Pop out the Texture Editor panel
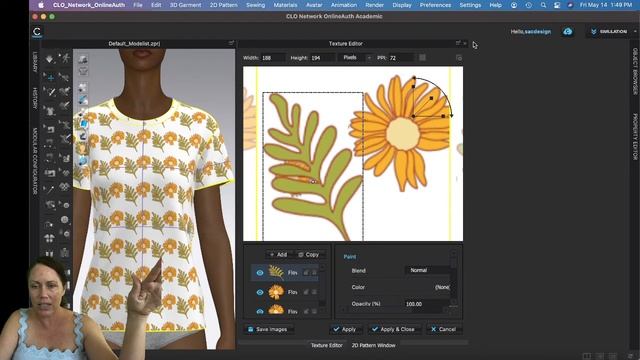 click(x=458, y=43)
